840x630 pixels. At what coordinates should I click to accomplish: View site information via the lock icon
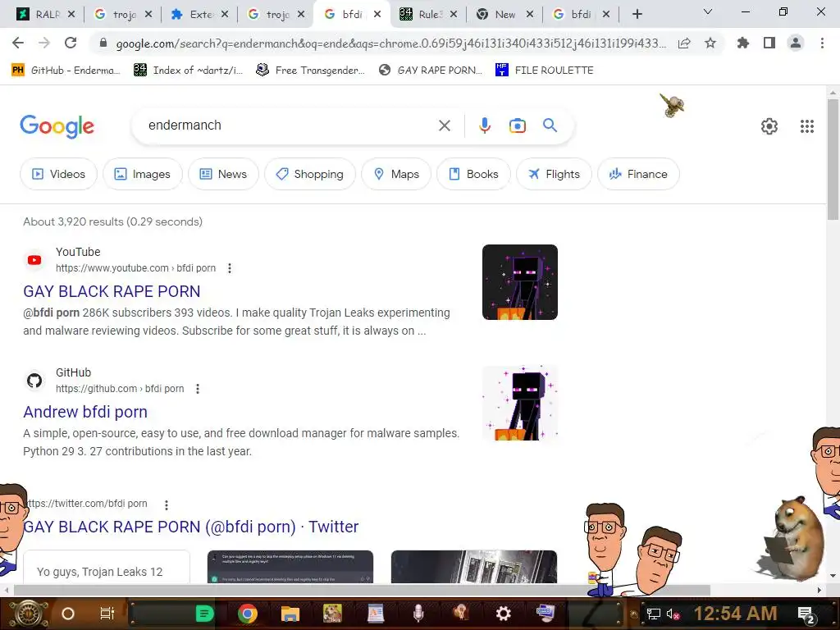coord(103,43)
